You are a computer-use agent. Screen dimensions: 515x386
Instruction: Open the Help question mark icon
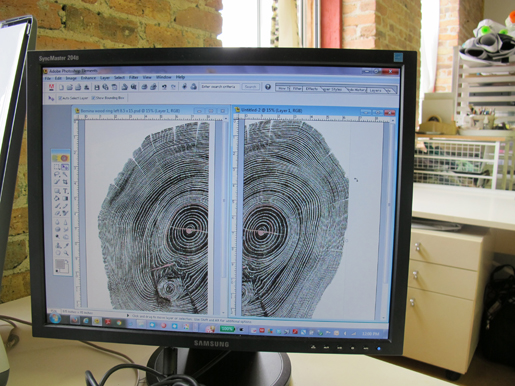268,87
